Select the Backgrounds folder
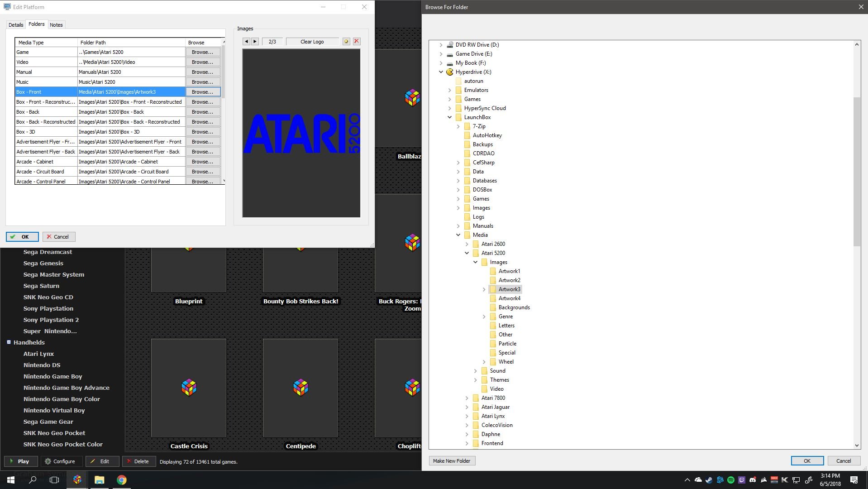The image size is (868, 489). (x=514, y=307)
